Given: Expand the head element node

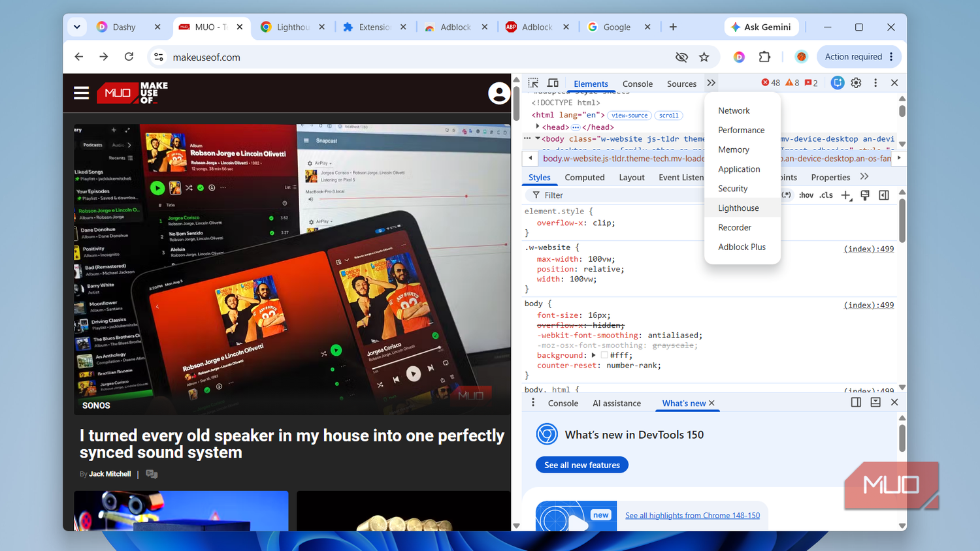Looking at the screenshot, I should tap(538, 127).
